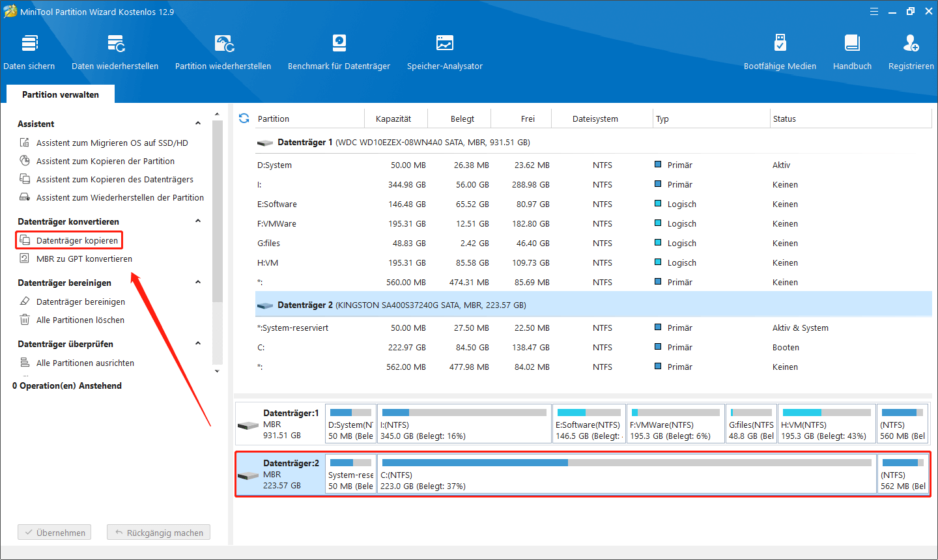Click disk icon of Datenträger 2 header row
The image size is (938, 560).
265,305
